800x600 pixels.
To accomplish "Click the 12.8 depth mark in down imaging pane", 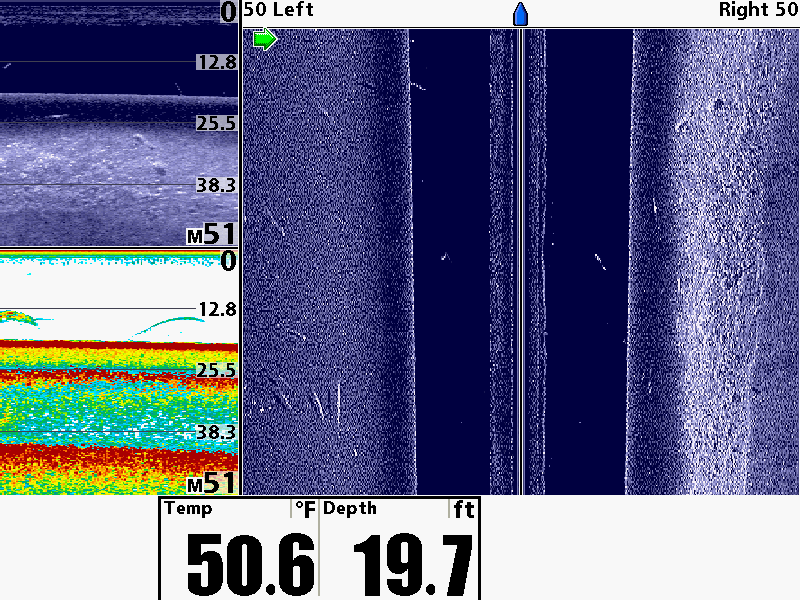I will pos(217,62).
